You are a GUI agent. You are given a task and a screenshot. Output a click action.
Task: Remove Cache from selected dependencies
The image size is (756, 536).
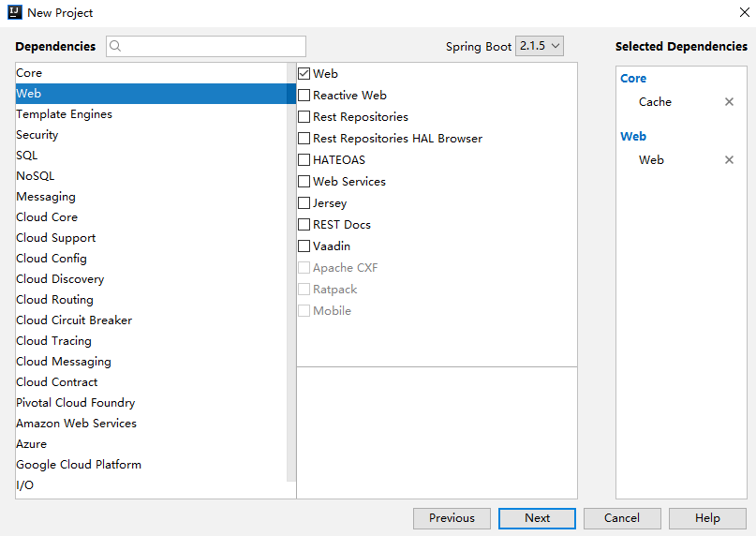click(729, 102)
